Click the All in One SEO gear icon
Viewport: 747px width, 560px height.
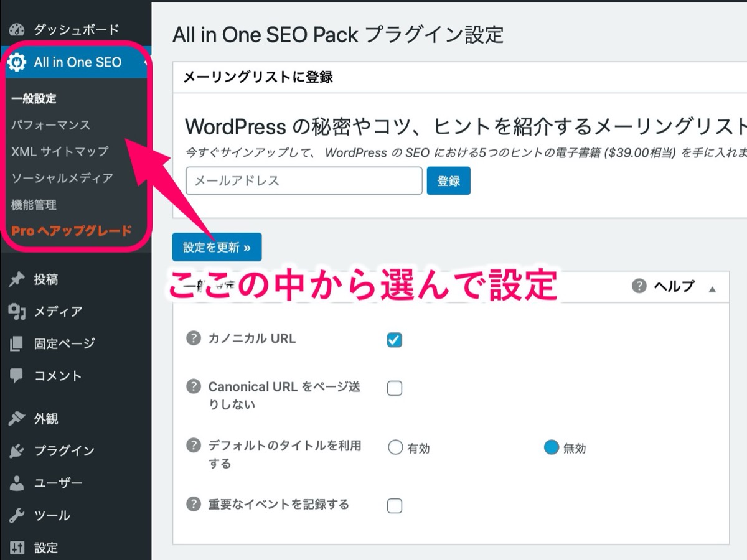coord(17,62)
